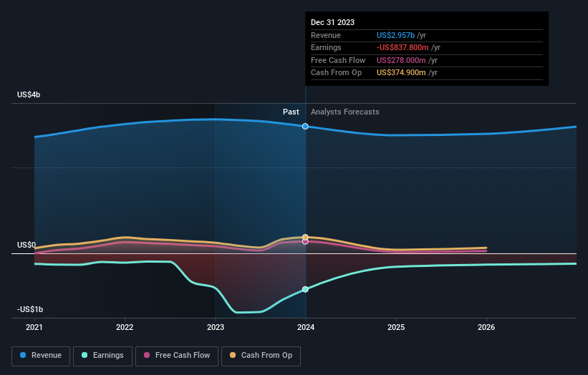Select the Free Cash Flow data point at 2024

[305, 242]
